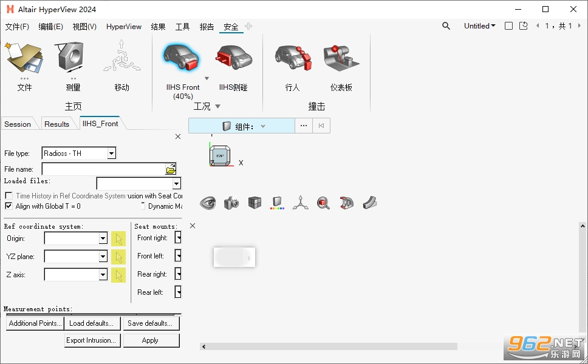Switch to the Results browser tab
588x364 pixels.
click(x=56, y=124)
